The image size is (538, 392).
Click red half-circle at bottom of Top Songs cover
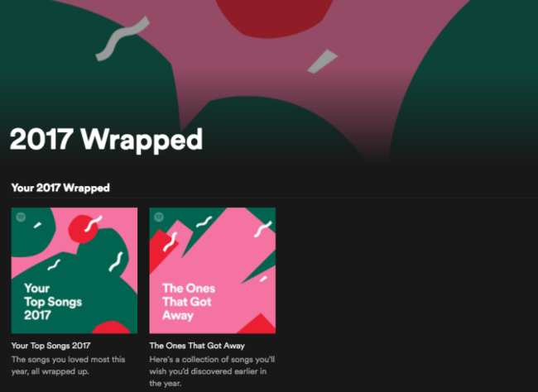tap(111, 327)
